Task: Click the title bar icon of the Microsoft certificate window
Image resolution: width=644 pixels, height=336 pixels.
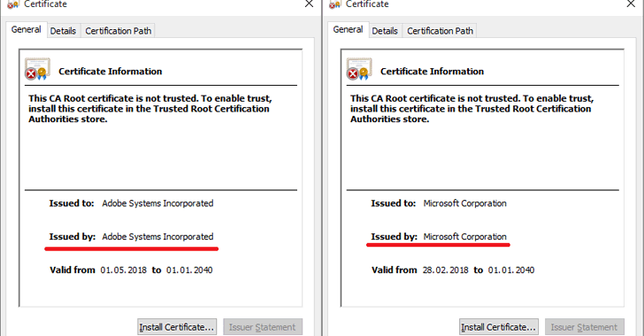Action: click(334, 4)
